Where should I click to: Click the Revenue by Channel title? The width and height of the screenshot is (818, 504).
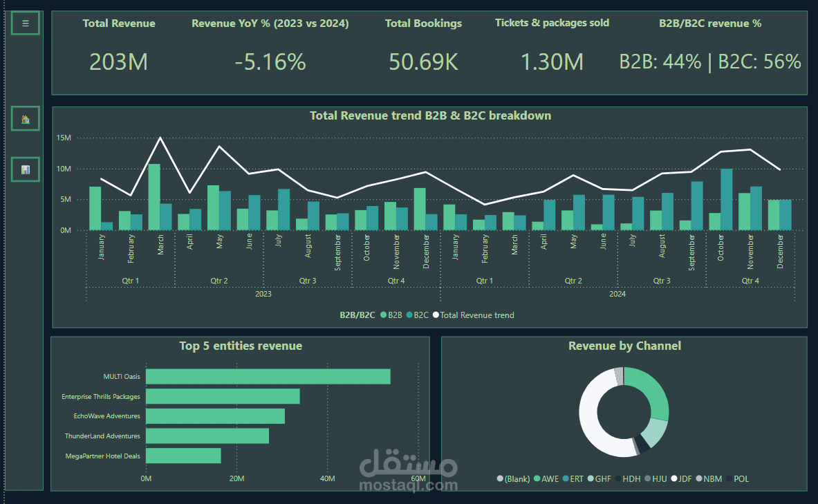[624, 346]
